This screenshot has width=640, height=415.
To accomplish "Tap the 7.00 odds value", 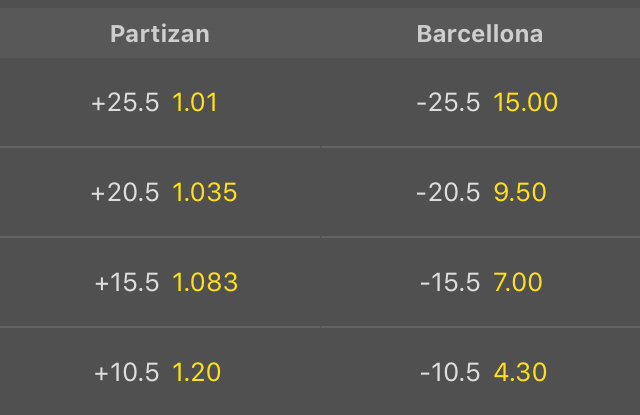I will (x=518, y=282).
